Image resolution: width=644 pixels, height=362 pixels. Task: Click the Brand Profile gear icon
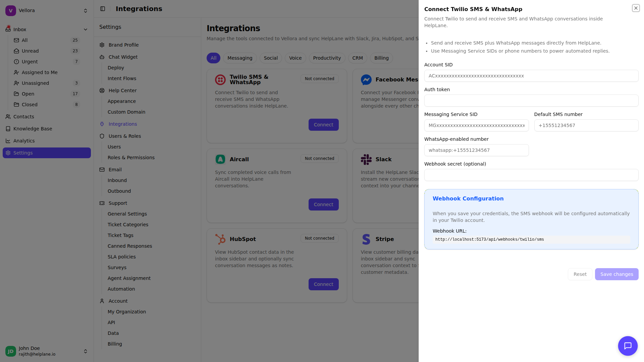pos(102,45)
